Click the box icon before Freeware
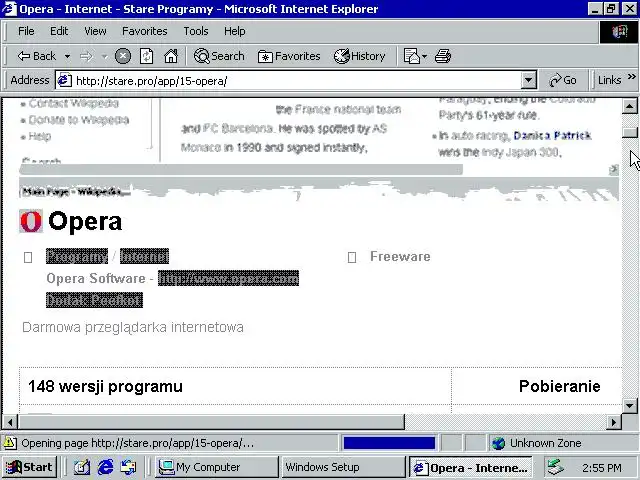 [352, 258]
